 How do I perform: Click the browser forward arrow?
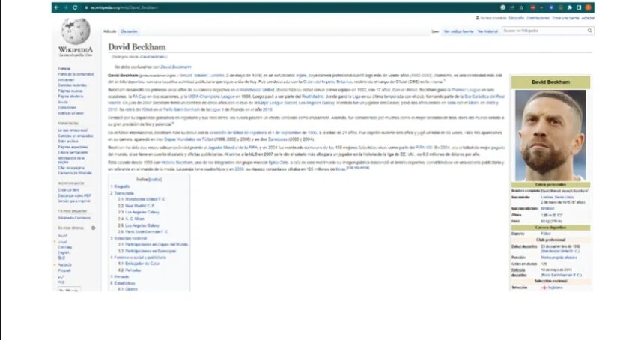point(64,7)
